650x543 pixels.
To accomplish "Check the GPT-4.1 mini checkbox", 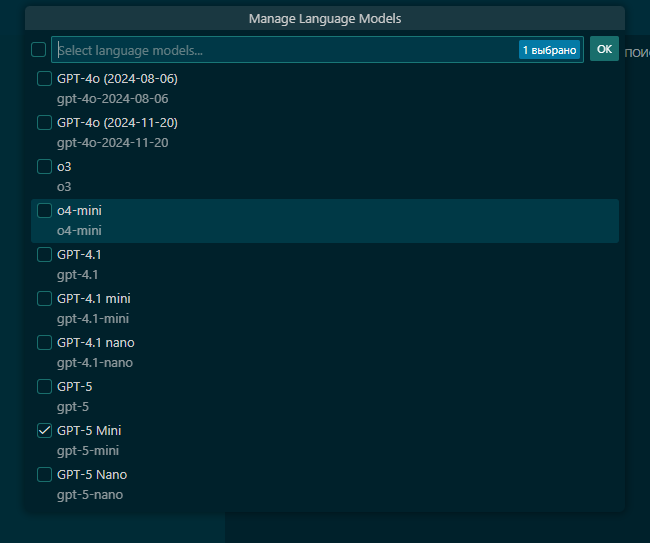I will [44, 299].
